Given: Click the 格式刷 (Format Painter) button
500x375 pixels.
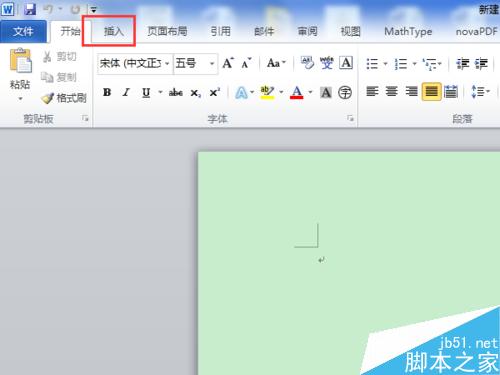Looking at the screenshot, I should pos(64,98).
